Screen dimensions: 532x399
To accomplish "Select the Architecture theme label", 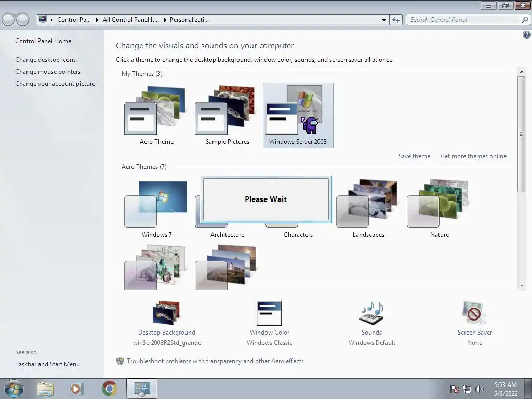I will coord(227,235).
